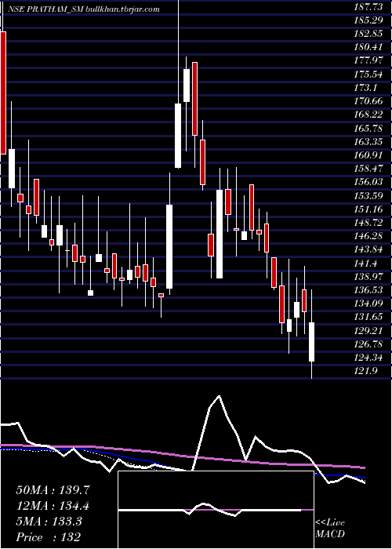Image resolution: width=392 pixels, height=549 pixels.
Task: Click the 131.65 price axis label
Action: click(368, 317)
